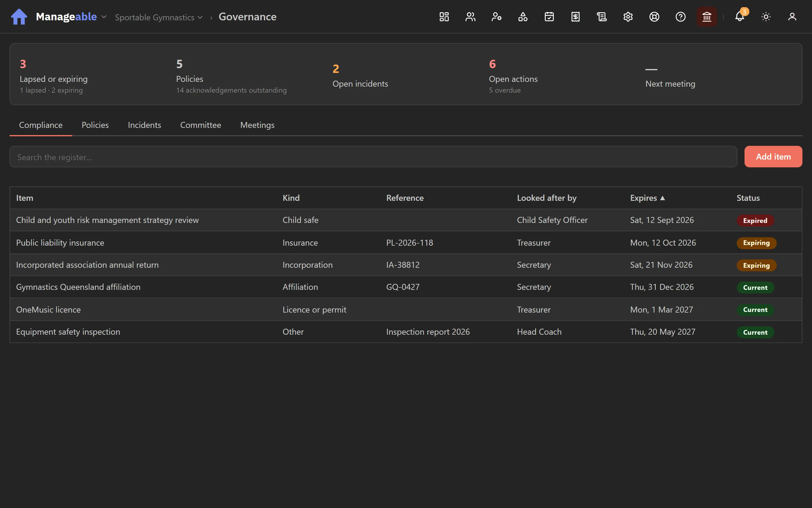
Task: Switch to the Policies tab
Action: (95, 125)
